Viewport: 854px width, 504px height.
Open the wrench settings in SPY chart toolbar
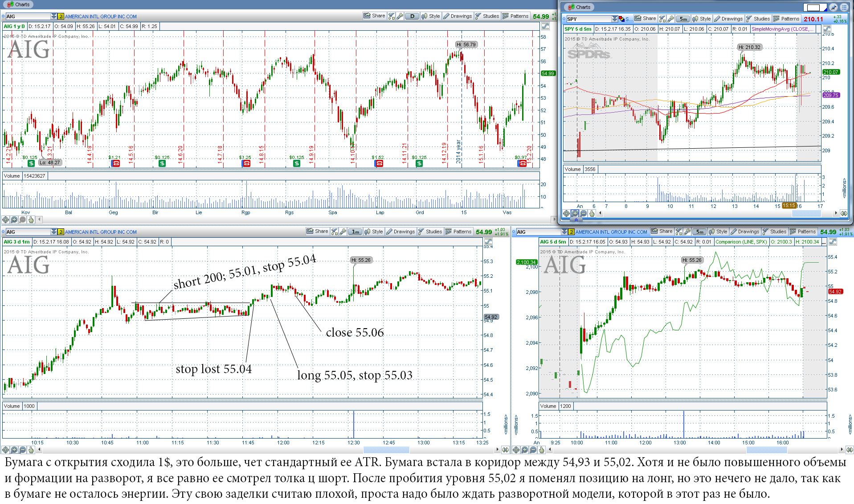(670, 19)
